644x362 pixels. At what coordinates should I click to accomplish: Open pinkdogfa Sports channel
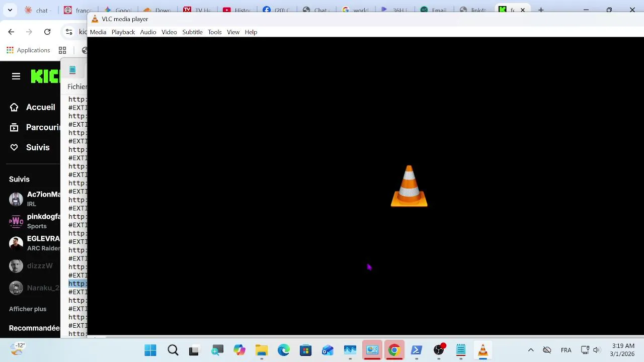[x=34, y=221]
